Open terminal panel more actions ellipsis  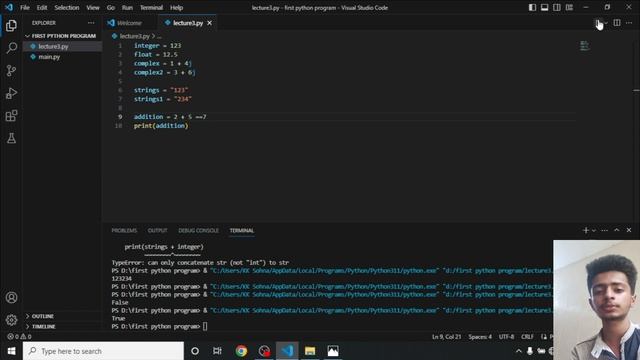[x=604, y=231]
